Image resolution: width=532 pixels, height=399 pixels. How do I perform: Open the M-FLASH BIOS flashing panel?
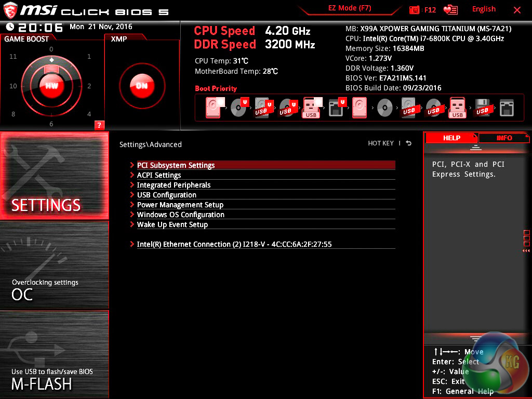pyautogui.click(x=54, y=354)
